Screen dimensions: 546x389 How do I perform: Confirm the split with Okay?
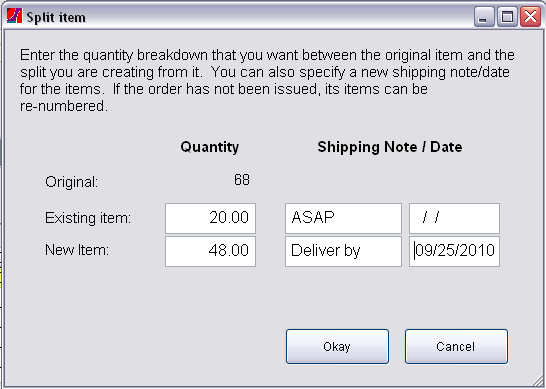click(337, 347)
